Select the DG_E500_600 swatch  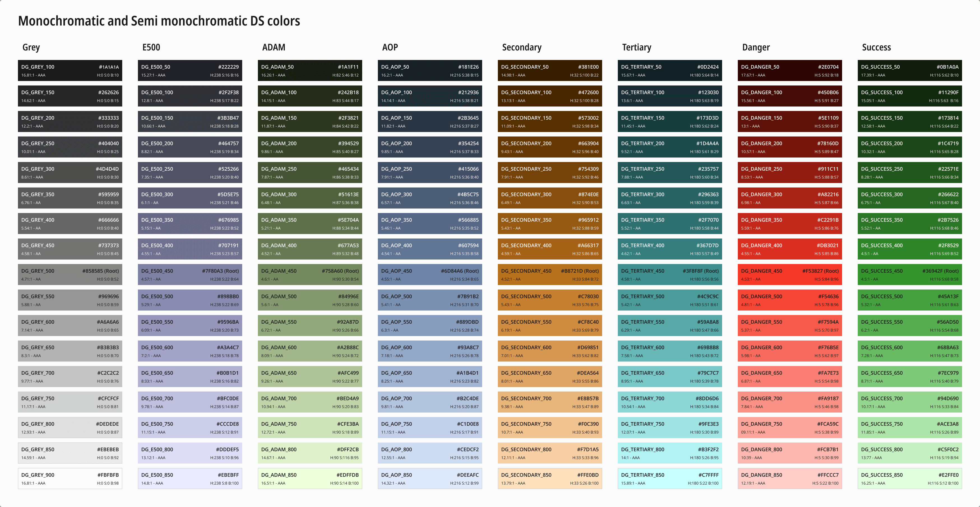(190, 351)
